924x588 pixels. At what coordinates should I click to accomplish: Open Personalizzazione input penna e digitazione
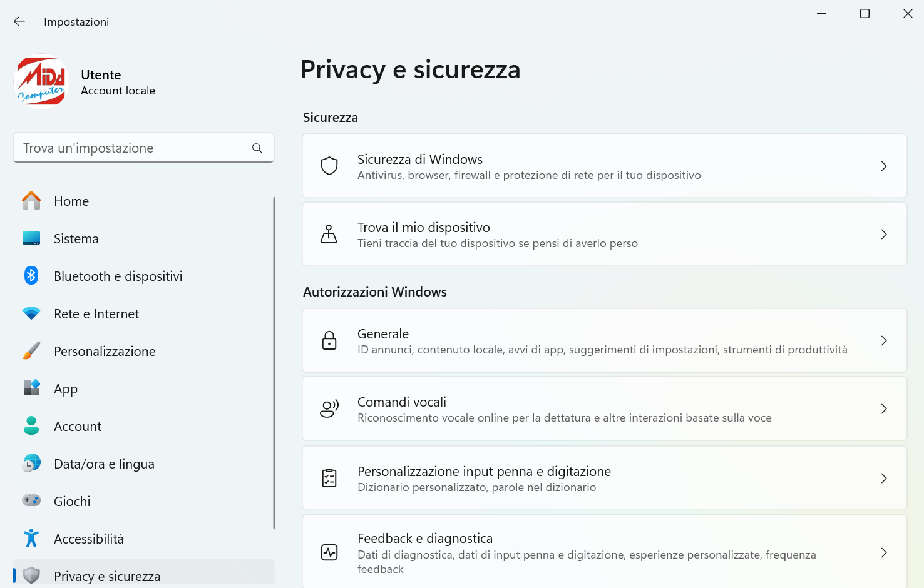[605, 478]
